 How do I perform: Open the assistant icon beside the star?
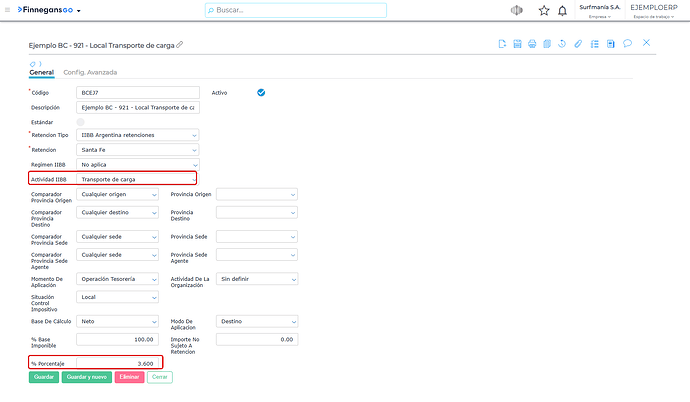tap(517, 10)
